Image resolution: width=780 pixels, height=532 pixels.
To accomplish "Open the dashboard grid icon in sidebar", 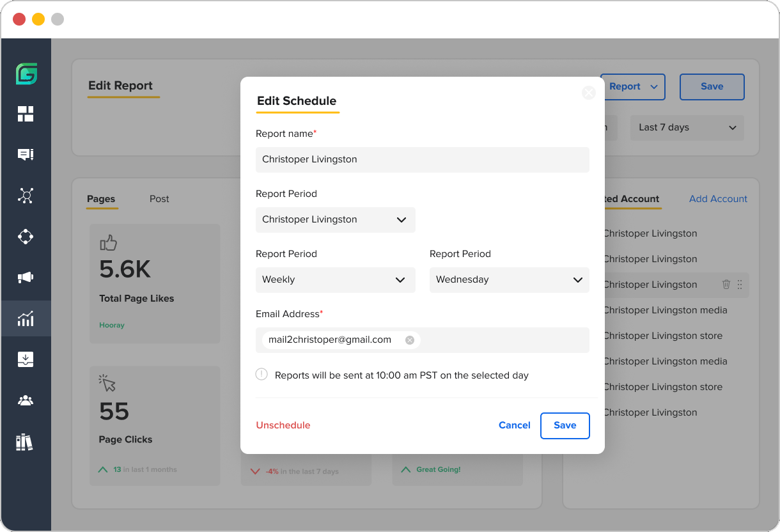I will pyautogui.click(x=26, y=114).
